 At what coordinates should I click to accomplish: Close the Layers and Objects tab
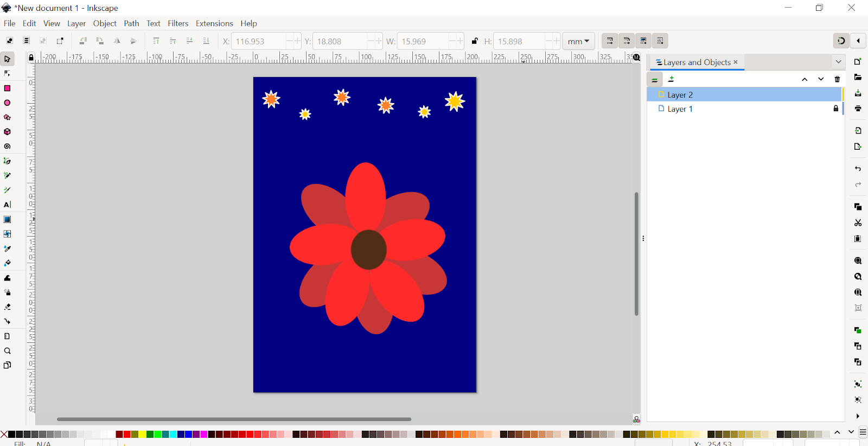[736, 62]
